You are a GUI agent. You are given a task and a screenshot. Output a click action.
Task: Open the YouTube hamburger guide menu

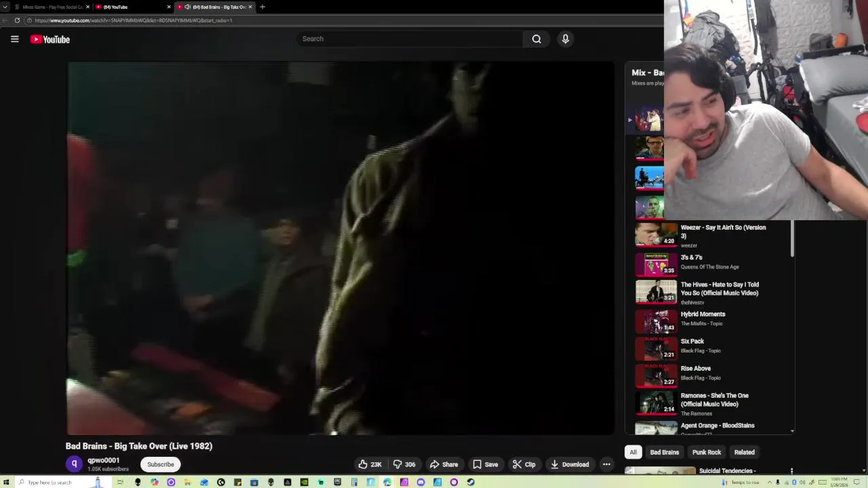(x=14, y=39)
